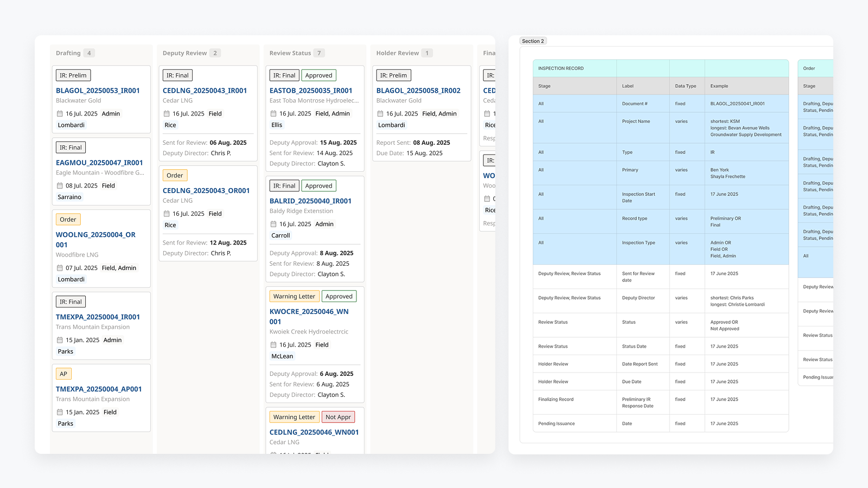Click the Drafting count badge 4
Image resolution: width=868 pixels, height=488 pixels.
click(x=90, y=53)
